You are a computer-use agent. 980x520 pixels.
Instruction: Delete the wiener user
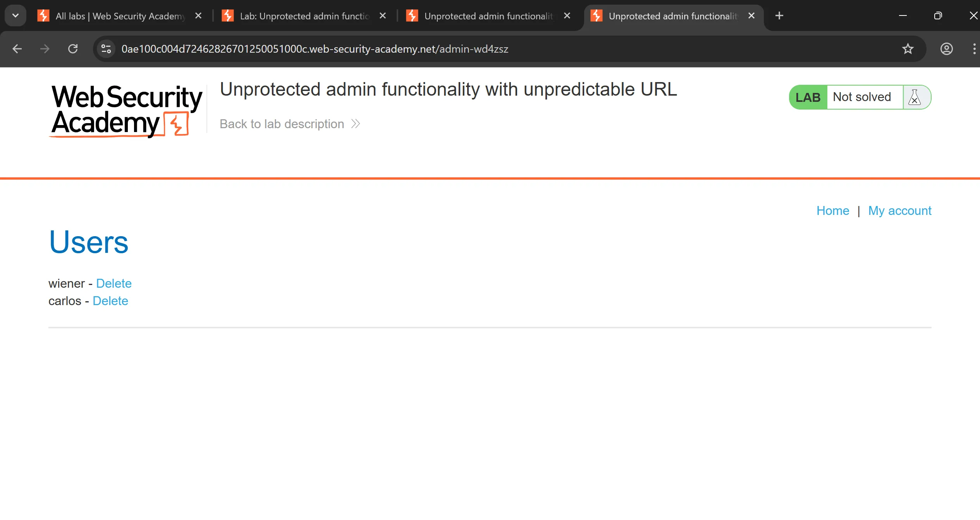[x=113, y=283]
